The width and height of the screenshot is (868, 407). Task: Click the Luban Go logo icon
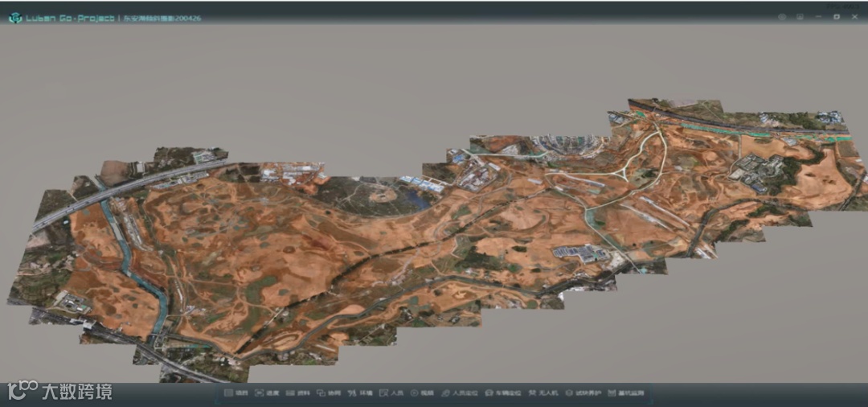[x=14, y=18]
